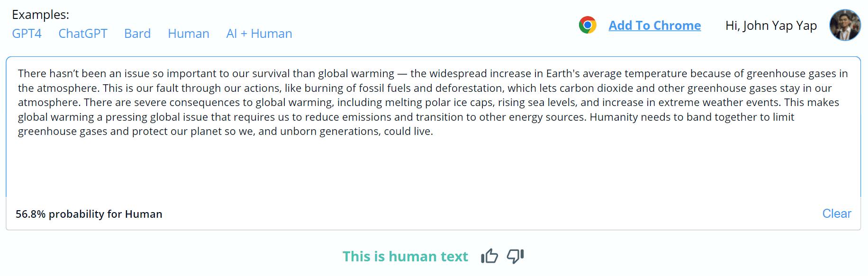Screen dimensions: 868x276
Task: Load the Human example text
Action: point(189,34)
